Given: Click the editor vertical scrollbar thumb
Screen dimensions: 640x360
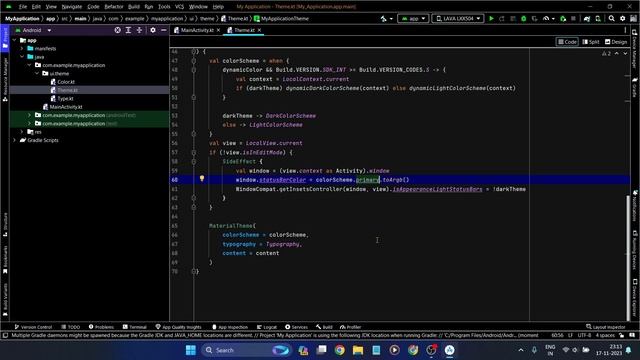Looking at the screenshot, I should (627, 258).
